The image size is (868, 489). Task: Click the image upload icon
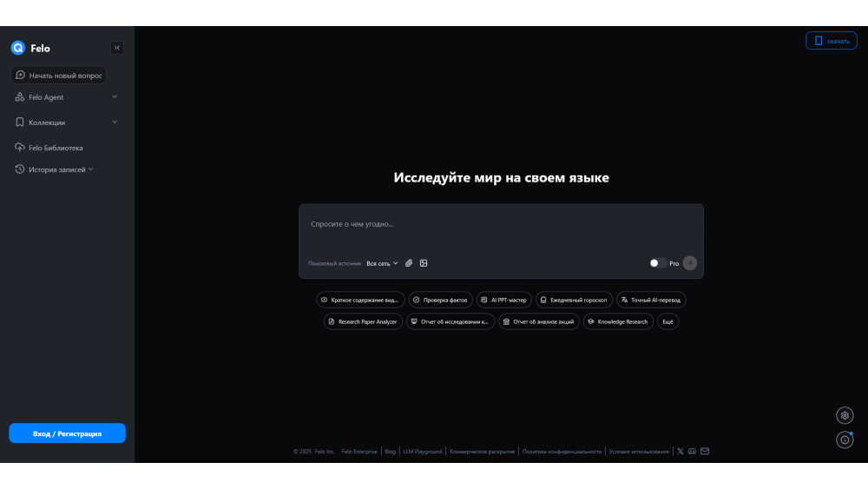pyautogui.click(x=424, y=263)
